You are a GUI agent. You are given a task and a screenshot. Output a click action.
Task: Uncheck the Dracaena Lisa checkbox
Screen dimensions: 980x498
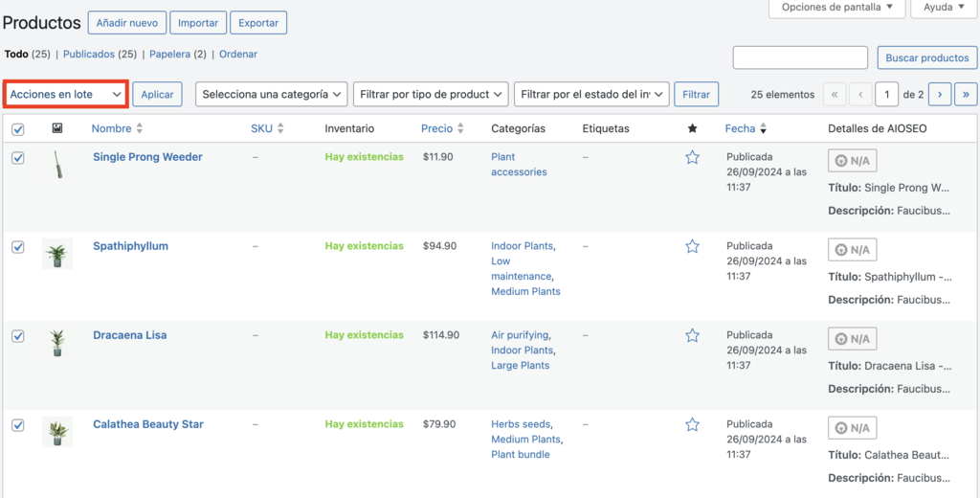pyautogui.click(x=18, y=336)
